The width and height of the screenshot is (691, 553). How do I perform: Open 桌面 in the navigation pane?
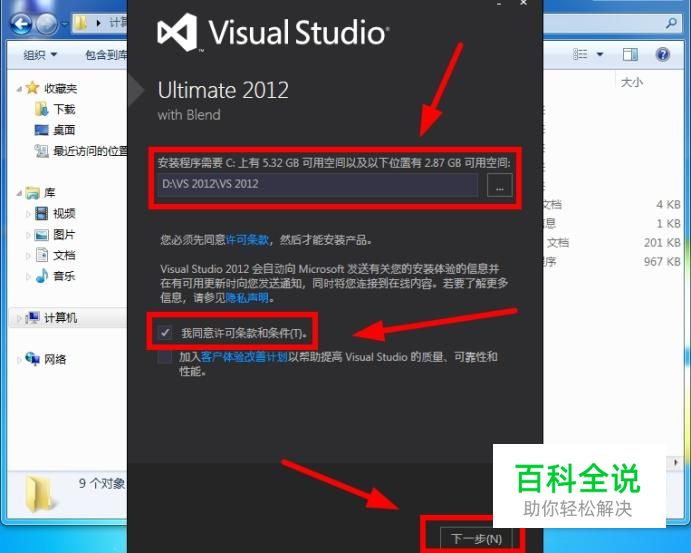64,130
